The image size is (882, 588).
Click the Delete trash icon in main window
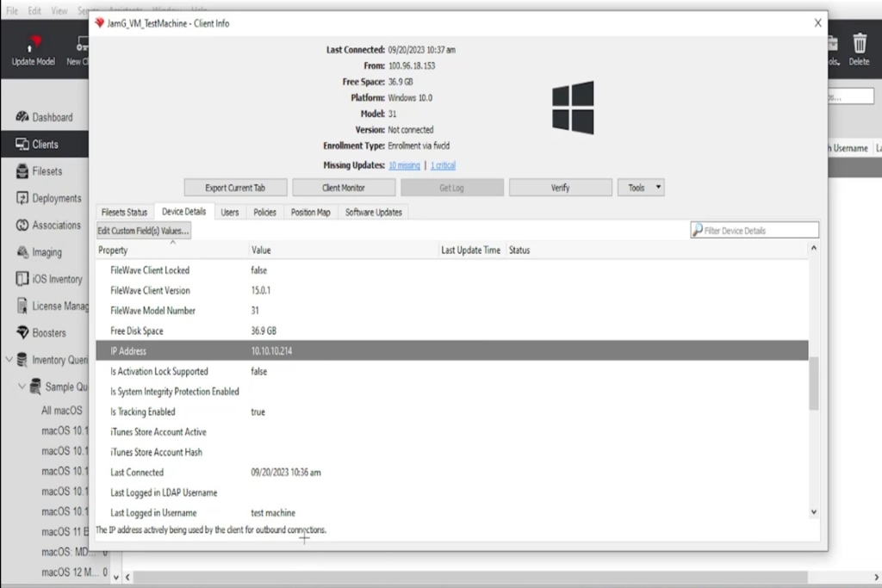(x=859, y=43)
